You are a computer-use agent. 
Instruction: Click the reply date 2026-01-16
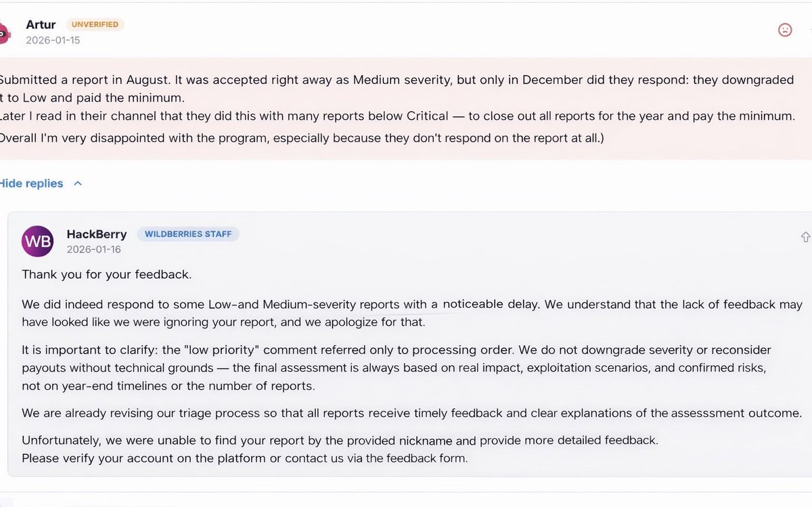click(93, 250)
